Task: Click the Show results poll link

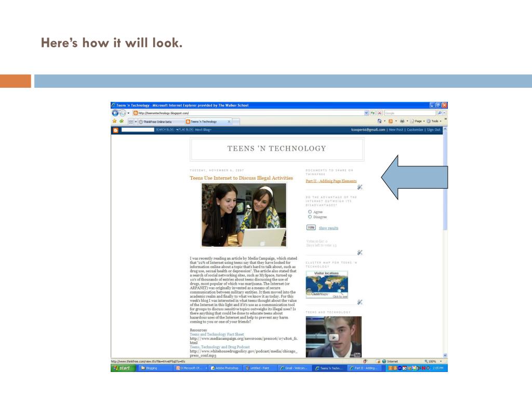Action: [x=328, y=228]
